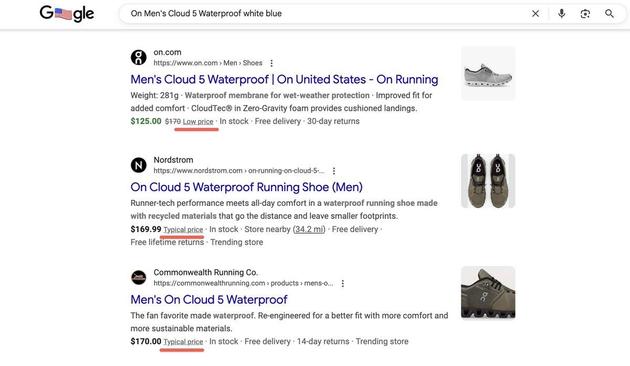This screenshot has height=366, width=630.
Task: Click Trending store in Nordstrom result
Action: pyautogui.click(x=237, y=242)
